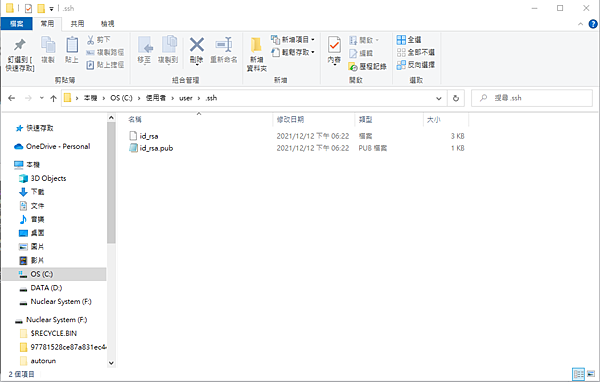600x382 pixels.
Task: Click the History icon in ribbon
Action: pos(353,67)
